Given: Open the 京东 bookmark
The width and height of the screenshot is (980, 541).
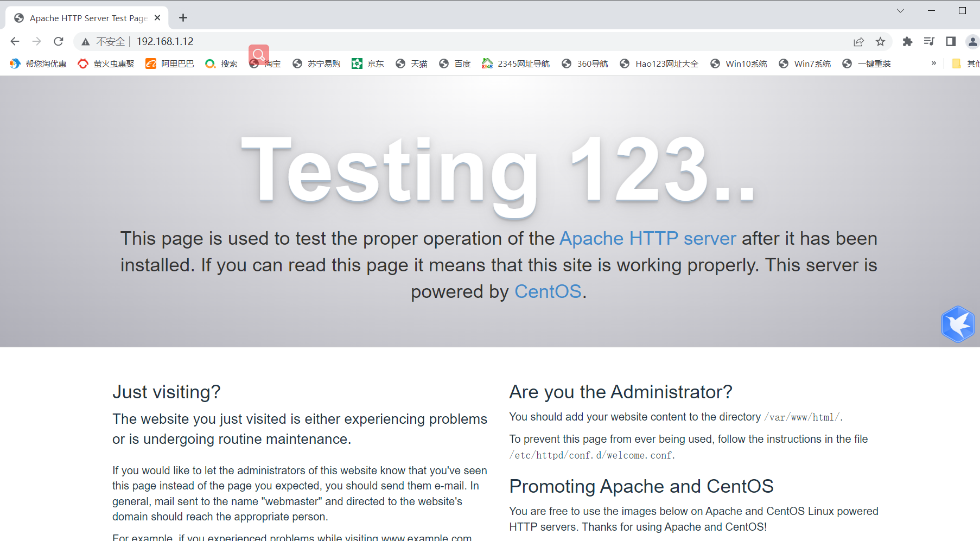Looking at the screenshot, I should tap(368, 63).
